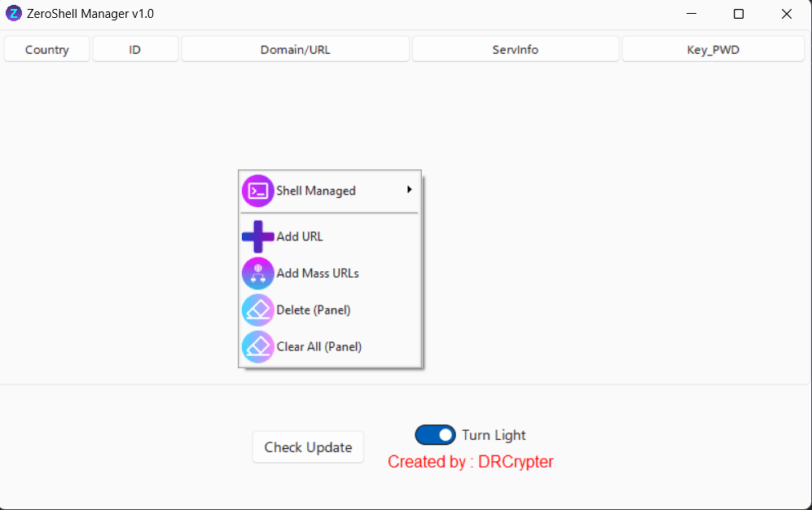Maximize the ZeroShell Manager window

(x=739, y=14)
